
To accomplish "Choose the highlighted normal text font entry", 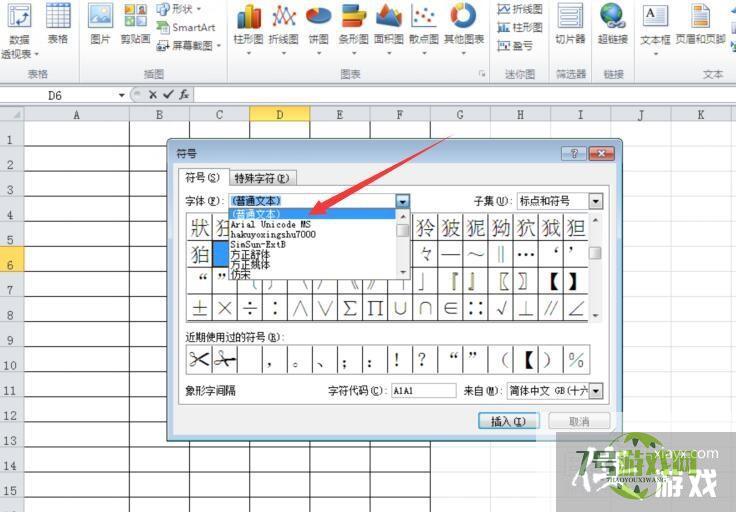I will click(312, 214).
